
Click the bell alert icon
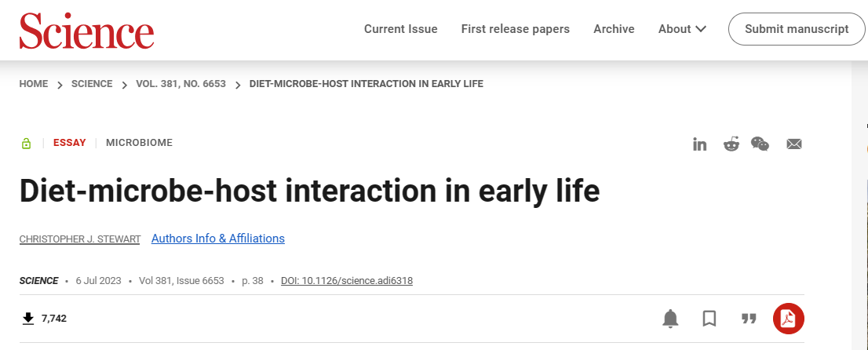click(670, 319)
